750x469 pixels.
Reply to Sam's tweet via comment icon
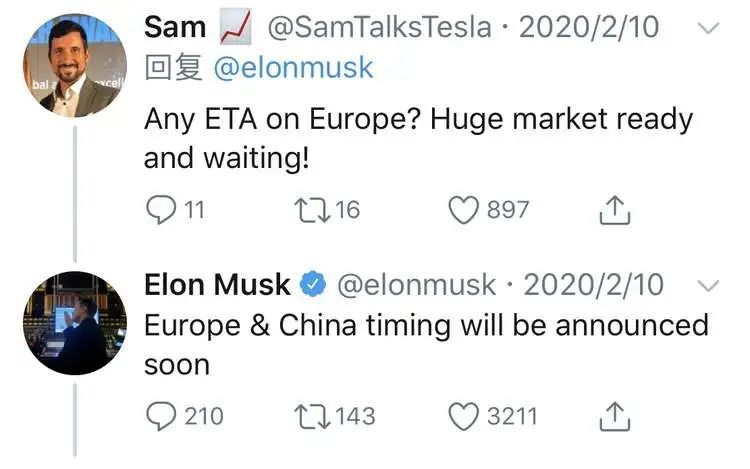[x=161, y=210]
